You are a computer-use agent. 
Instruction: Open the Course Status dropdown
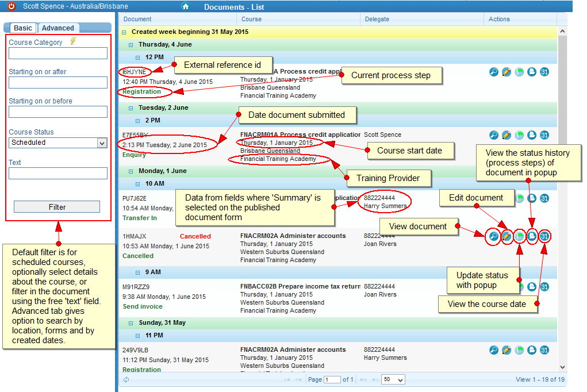pyautogui.click(x=58, y=143)
